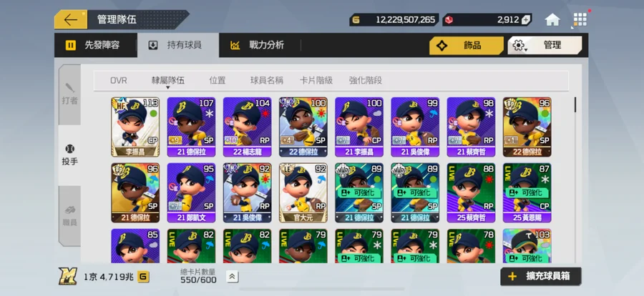Select the 打者 batter sidebar icon
Screen dimensions: 644x296
coord(70,94)
